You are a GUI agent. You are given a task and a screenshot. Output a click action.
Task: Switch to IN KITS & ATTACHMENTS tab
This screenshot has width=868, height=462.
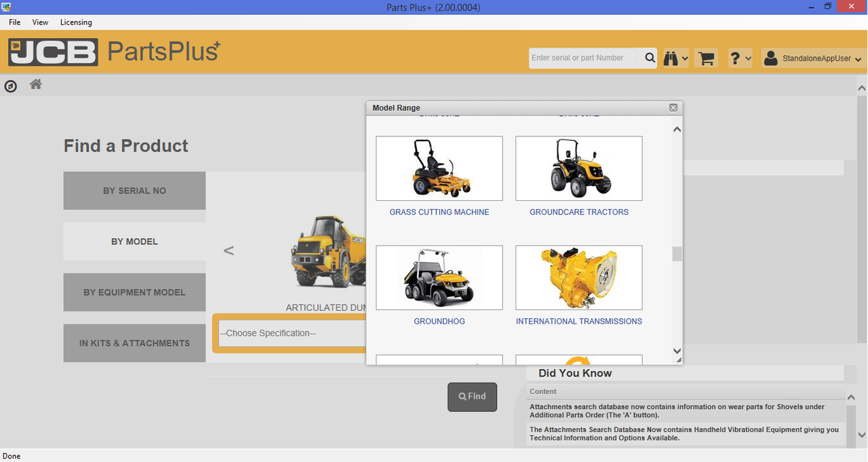[x=134, y=343]
